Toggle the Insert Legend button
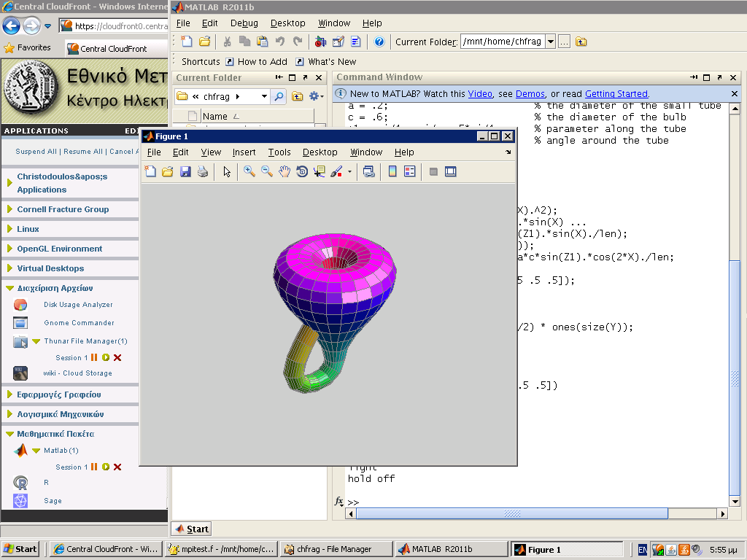This screenshot has width=747, height=560. coord(409,171)
